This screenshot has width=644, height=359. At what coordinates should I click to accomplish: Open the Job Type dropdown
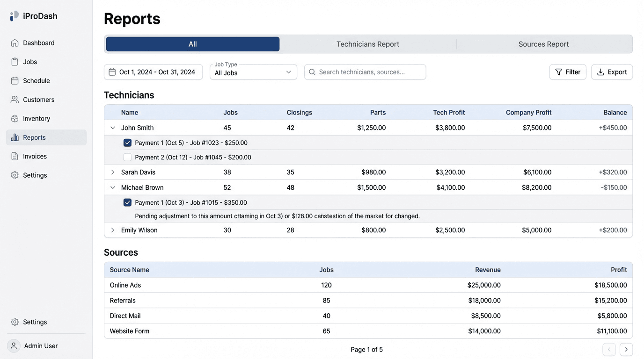pos(253,73)
